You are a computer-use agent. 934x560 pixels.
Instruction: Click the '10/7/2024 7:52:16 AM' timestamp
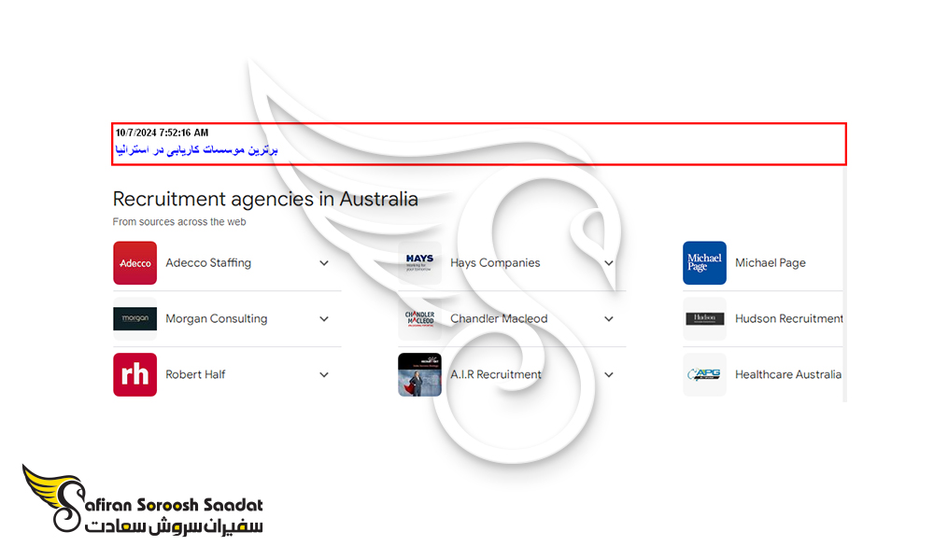click(162, 133)
